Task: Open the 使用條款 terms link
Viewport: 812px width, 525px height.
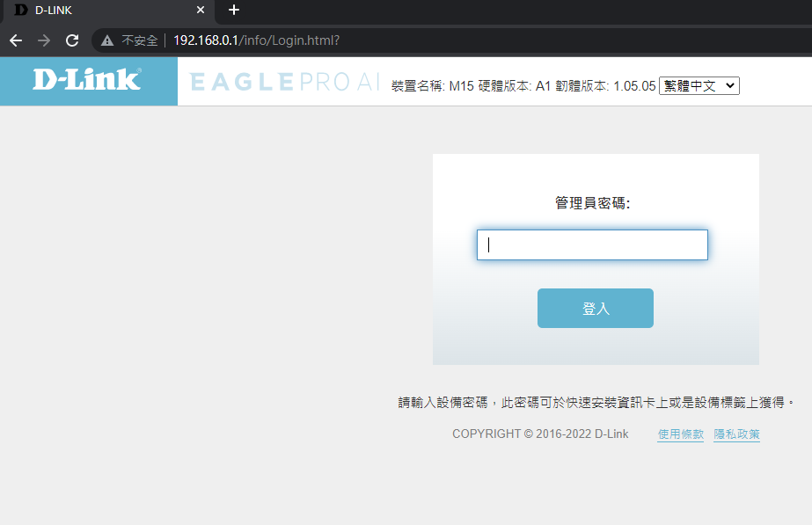Action: [x=680, y=434]
